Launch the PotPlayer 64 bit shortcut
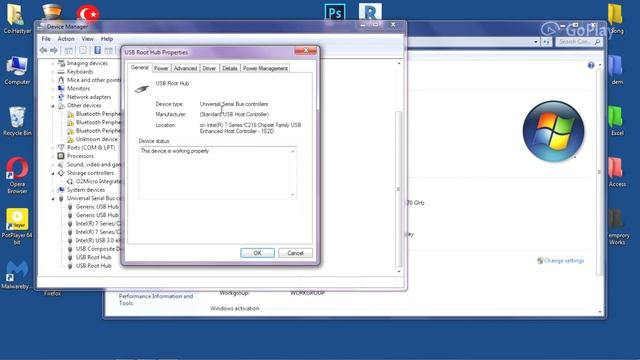The width and height of the screenshot is (640, 360). [17, 226]
